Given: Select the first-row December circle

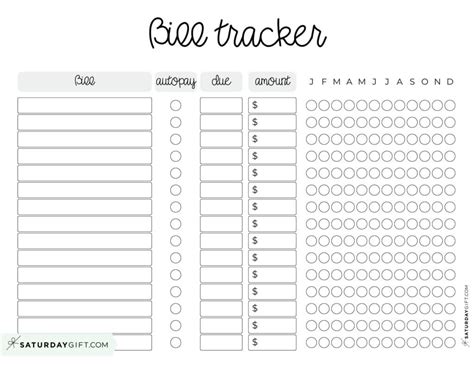Looking at the screenshot, I should [x=450, y=105].
